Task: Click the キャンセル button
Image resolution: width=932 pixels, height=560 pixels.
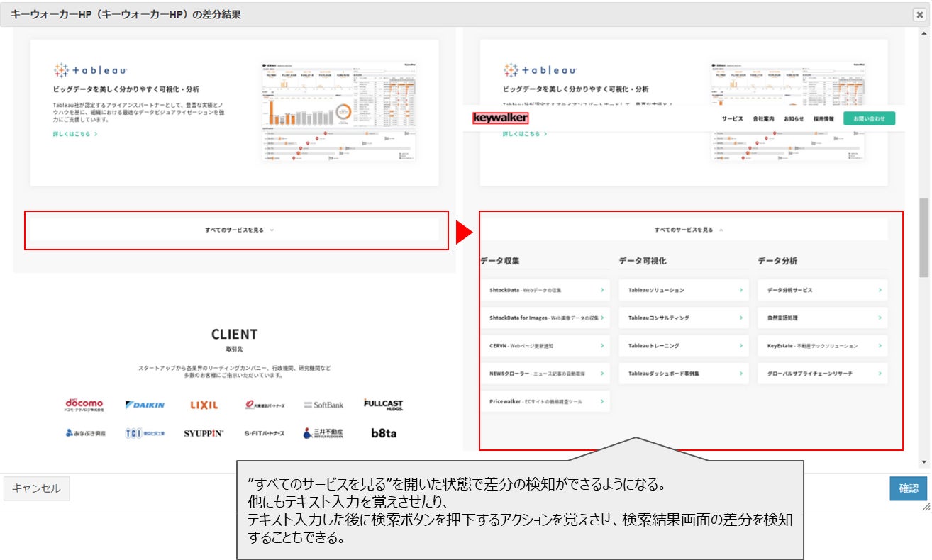Action: click(x=37, y=488)
